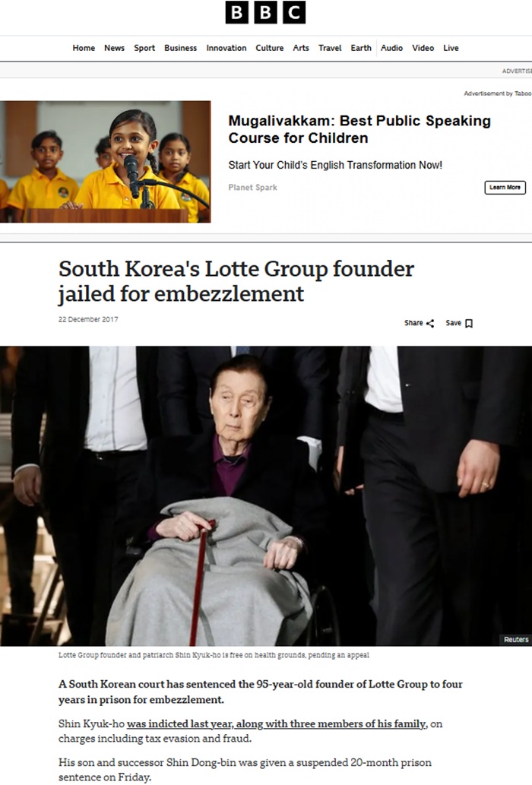Select Business in the navigation bar
The image size is (532, 785).
180,48
